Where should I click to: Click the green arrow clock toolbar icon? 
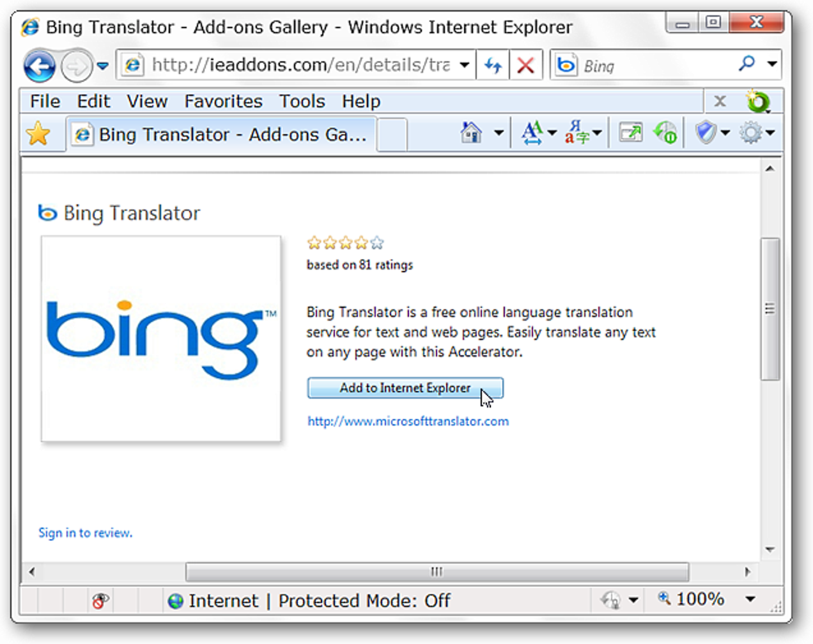click(x=665, y=133)
